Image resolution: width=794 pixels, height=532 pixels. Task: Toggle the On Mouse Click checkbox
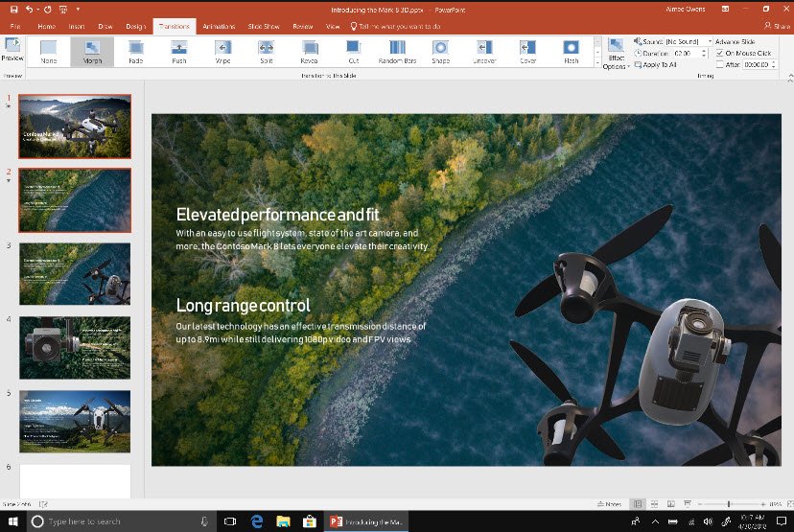coord(721,54)
